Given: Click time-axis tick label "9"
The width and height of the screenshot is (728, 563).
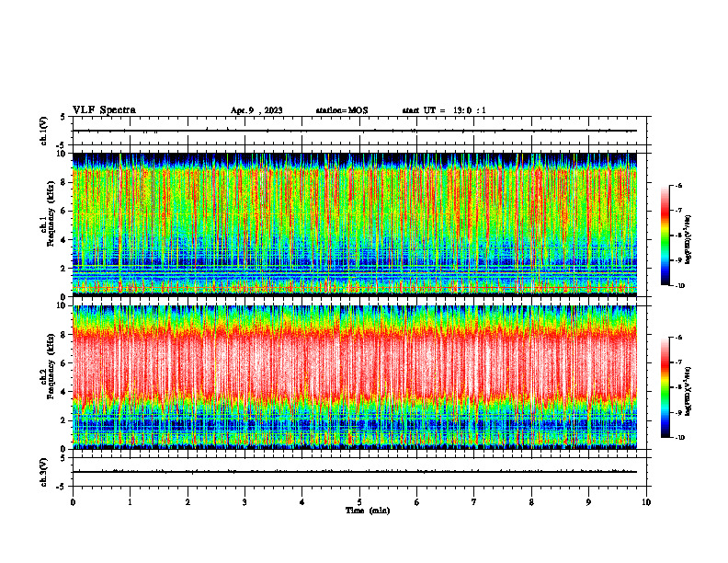Looking at the screenshot, I should [588, 502].
